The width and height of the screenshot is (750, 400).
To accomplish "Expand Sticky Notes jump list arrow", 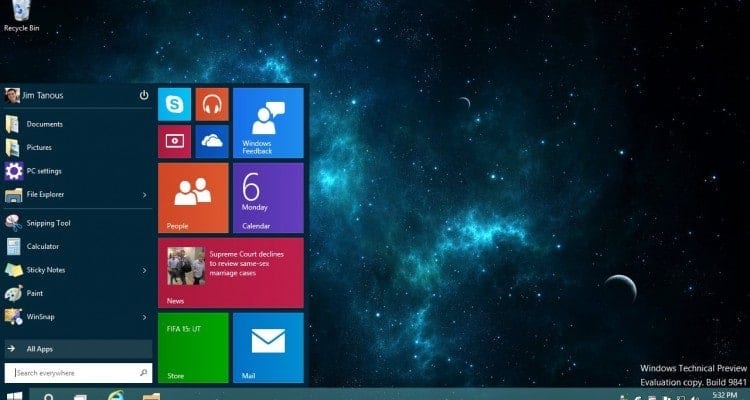I will tap(144, 270).
